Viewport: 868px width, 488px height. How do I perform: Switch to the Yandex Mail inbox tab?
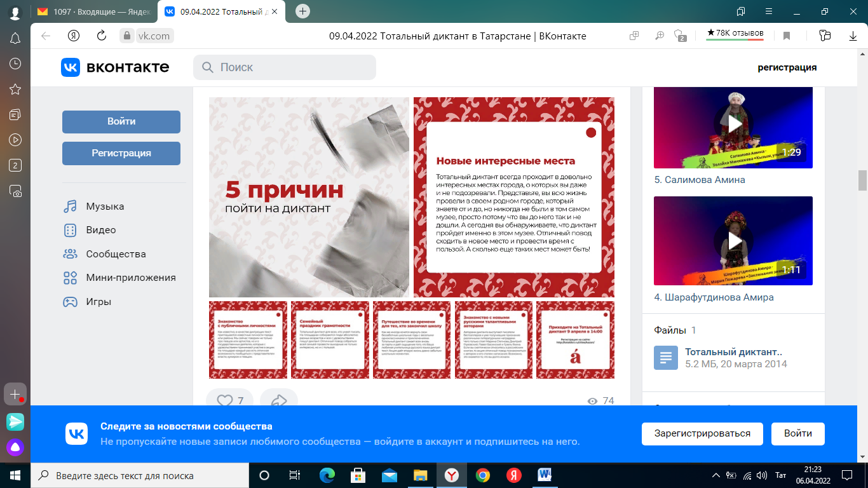[94, 11]
